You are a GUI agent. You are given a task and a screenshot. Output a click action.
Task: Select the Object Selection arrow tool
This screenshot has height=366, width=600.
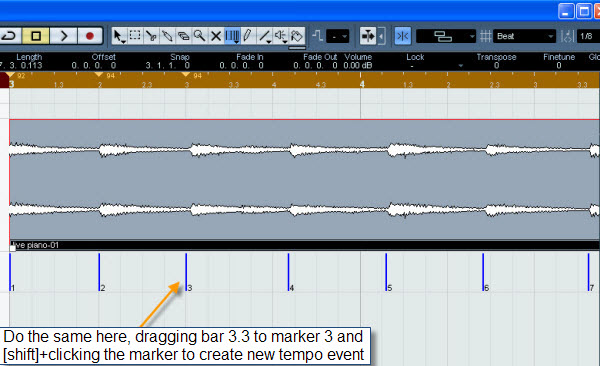pyautogui.click(x=119, y=36)
